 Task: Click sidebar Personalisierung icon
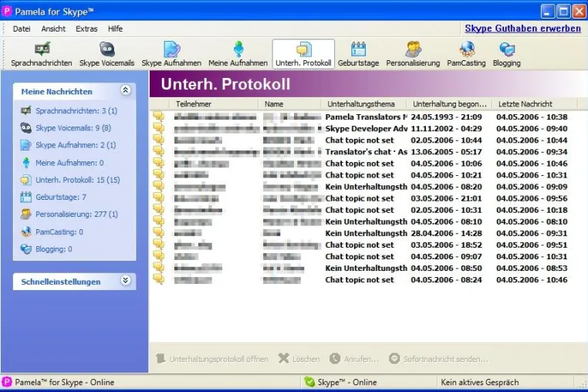tap(26, 215)
